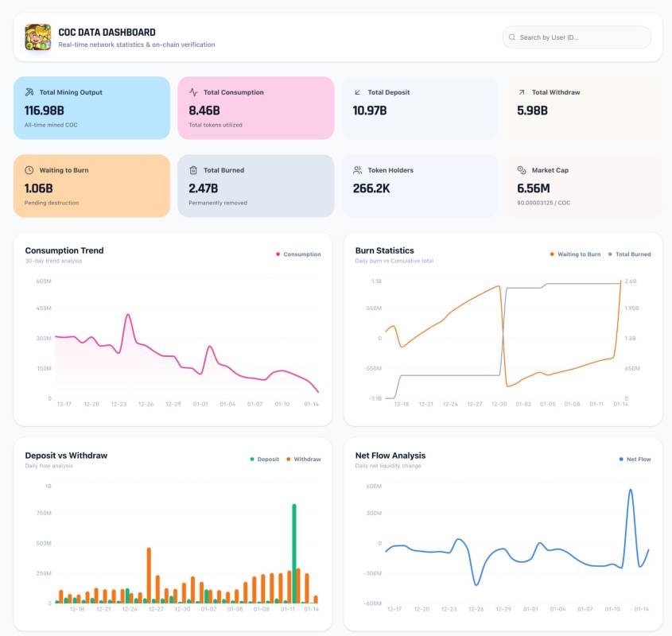The height and width of the screenshot is (636, 672).
Task: Click the pickaxe icon on Total Mining Output
Action: click(29, 92)
